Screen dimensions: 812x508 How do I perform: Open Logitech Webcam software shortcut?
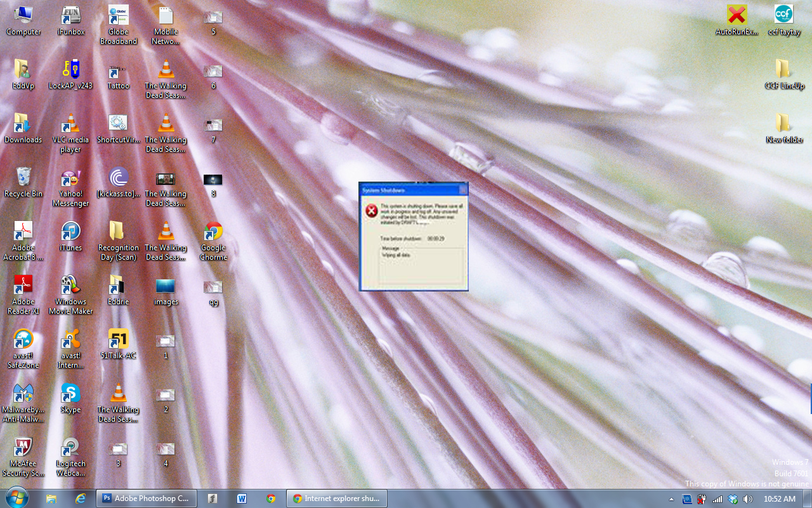(70, 457)
